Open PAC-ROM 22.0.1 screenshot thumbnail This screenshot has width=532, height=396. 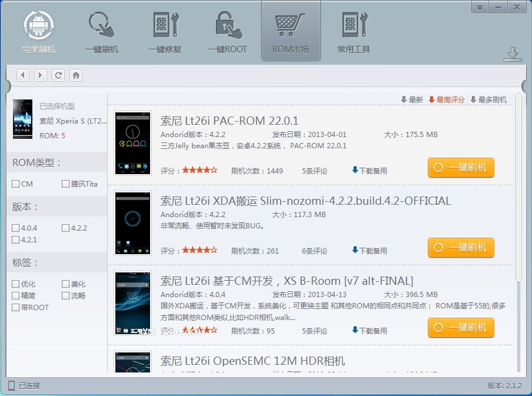[132, 143]
